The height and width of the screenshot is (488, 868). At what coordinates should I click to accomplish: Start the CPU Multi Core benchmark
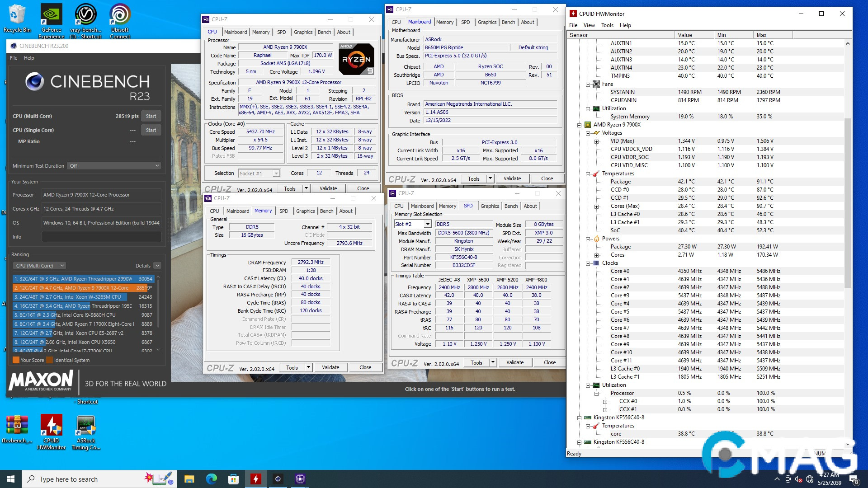[x=151, y=116]
